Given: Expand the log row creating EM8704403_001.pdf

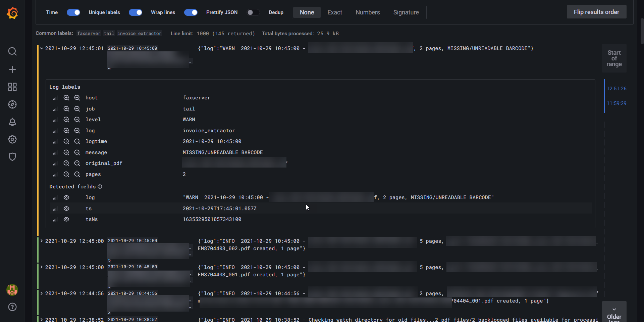Looking at the screenshot, I should pyautogui.click(x=42, y=267).
